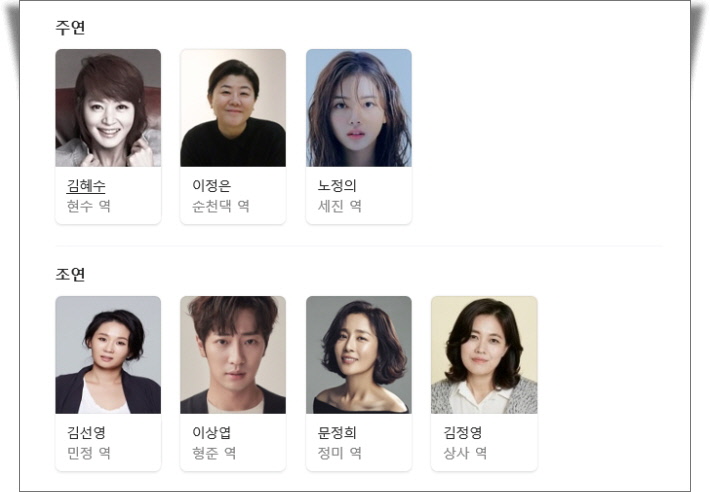710x492 pixels.
Task: Select the 이상엽 name label
Action: tap(211, 433)
